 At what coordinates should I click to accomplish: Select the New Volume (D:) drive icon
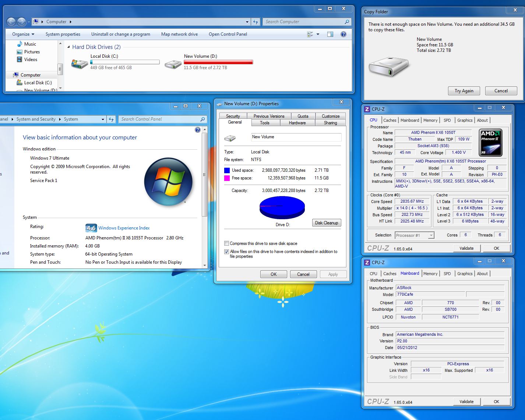173,64
